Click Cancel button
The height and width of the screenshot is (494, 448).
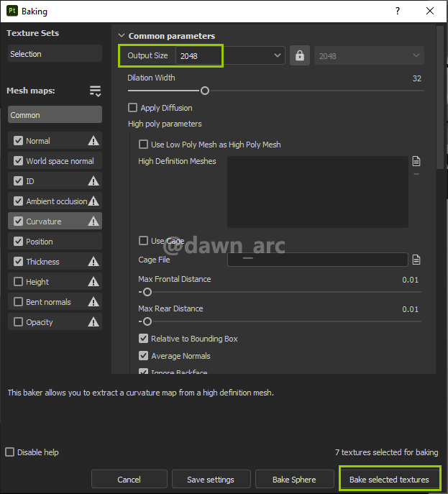129,479
